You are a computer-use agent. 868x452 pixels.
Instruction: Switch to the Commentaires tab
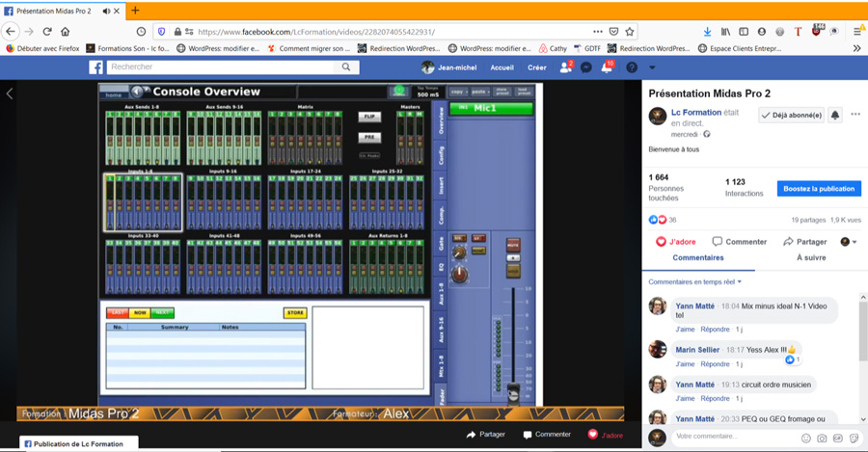pyautogui.click(x=698, y=258)
